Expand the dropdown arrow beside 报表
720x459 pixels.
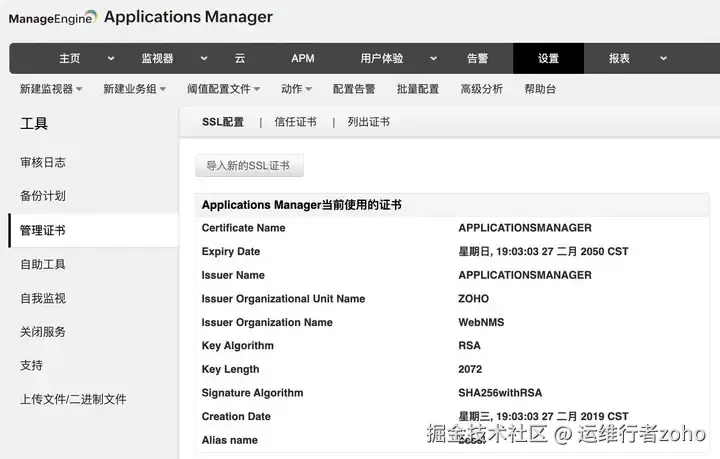click(663, 58)
